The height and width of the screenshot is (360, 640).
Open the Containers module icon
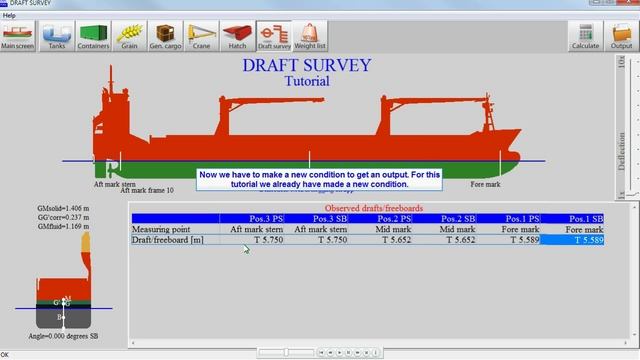pos(93,36)
